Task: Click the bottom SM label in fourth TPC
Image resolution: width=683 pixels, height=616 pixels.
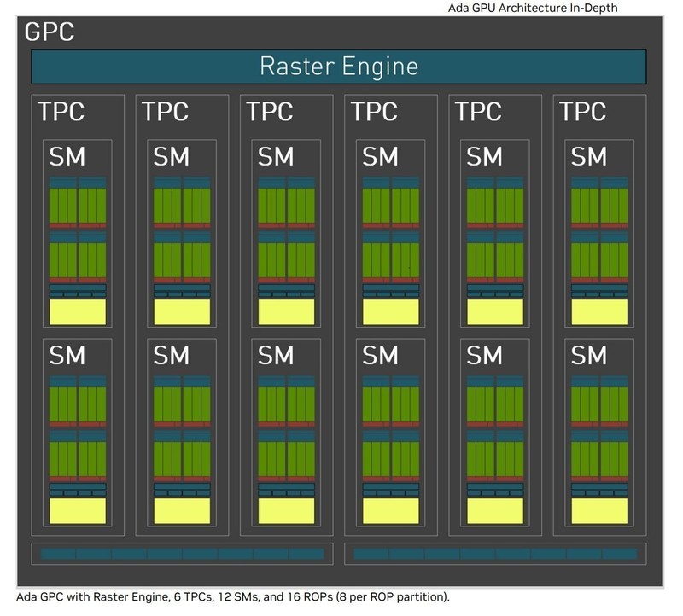Action: point(379,357)
